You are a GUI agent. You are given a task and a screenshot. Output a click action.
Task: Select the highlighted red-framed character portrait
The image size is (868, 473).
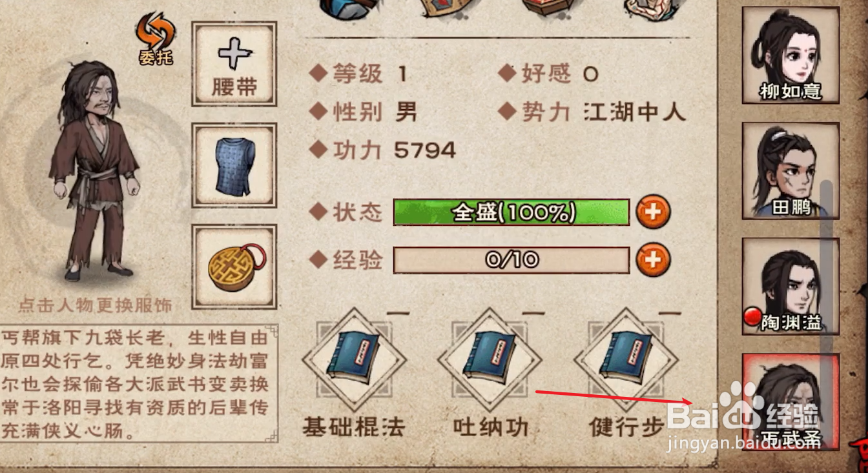[x=790, y=401]
